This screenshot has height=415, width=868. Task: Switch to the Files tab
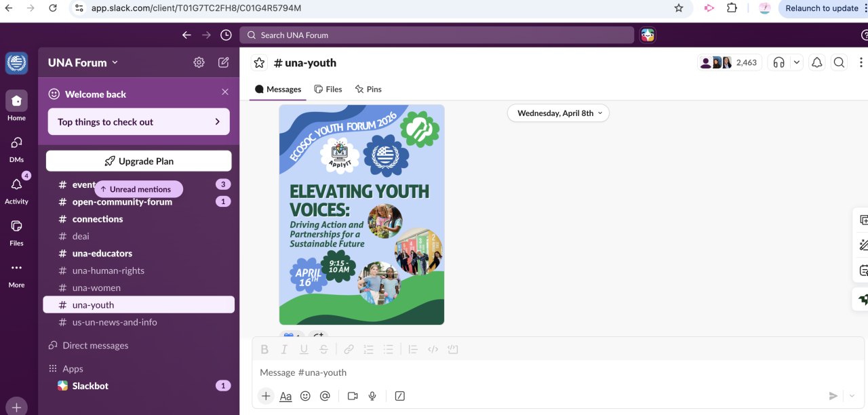328,89
